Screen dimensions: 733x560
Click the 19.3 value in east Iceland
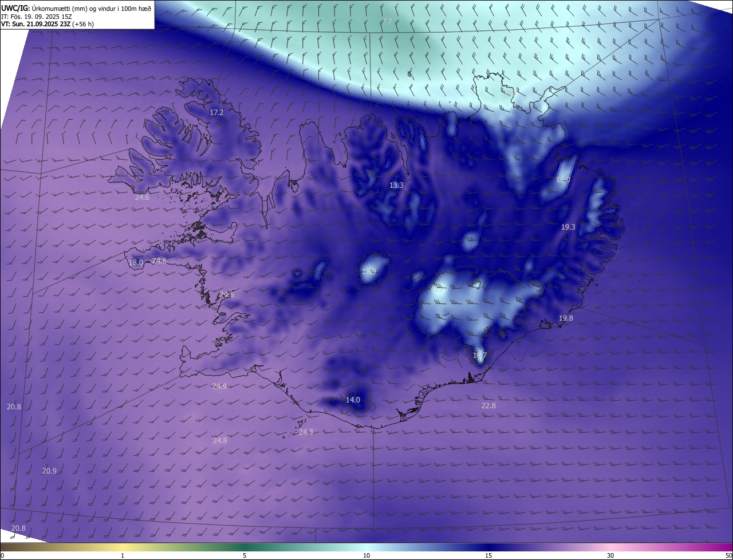[x=568, y=227]
